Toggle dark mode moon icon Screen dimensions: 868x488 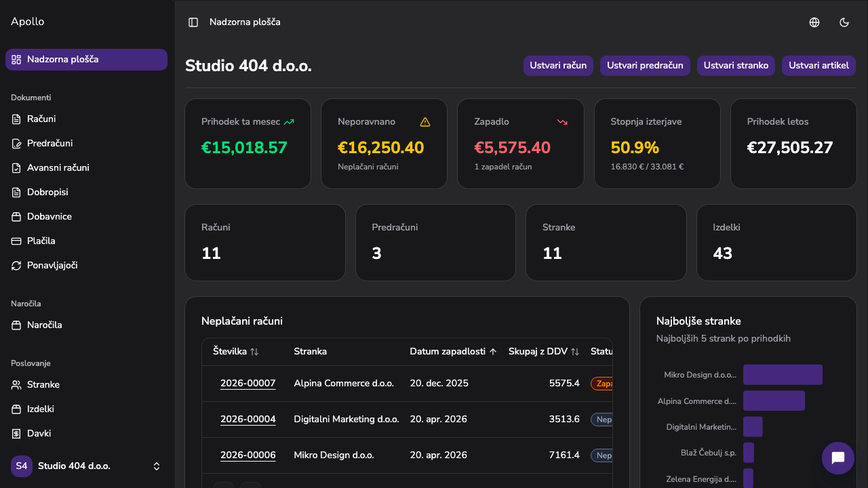[x=844, y=22]
